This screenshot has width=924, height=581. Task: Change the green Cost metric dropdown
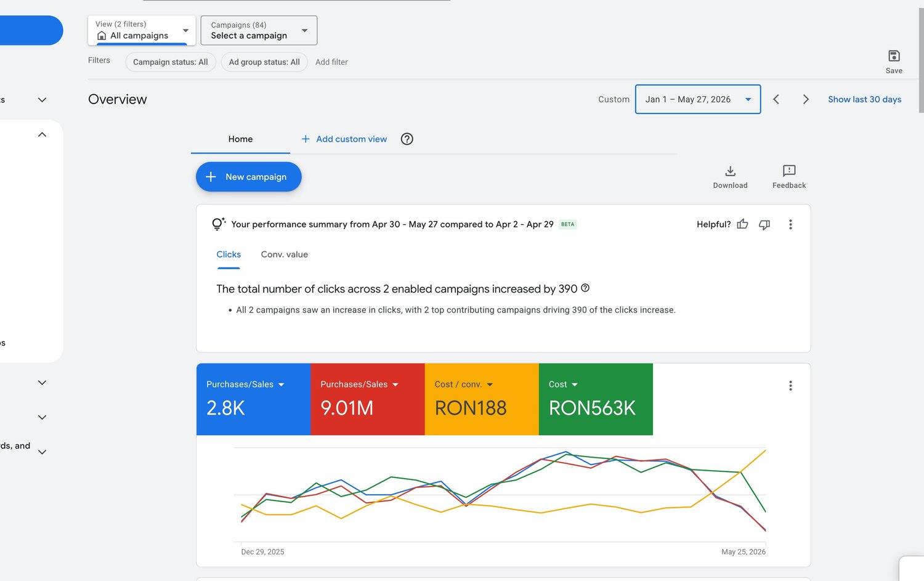pos(563,384)
